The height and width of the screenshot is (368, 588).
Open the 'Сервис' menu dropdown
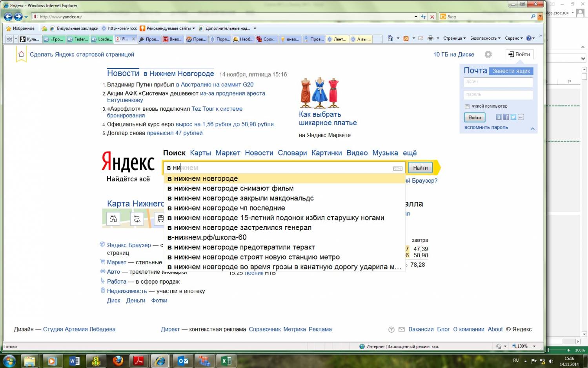click(514, 38)
